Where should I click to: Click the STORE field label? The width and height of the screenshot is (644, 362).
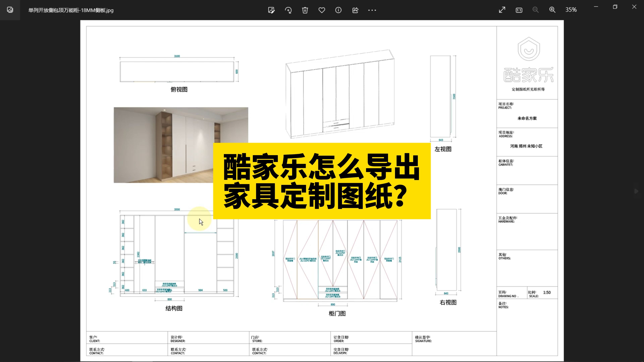point(257,341)
